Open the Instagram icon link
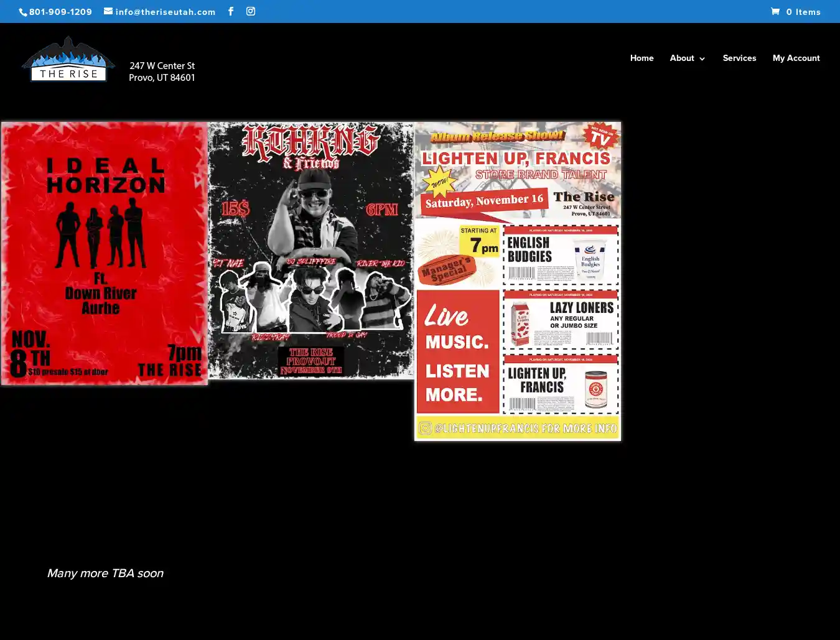840x640 pixels. coord(251,11)
